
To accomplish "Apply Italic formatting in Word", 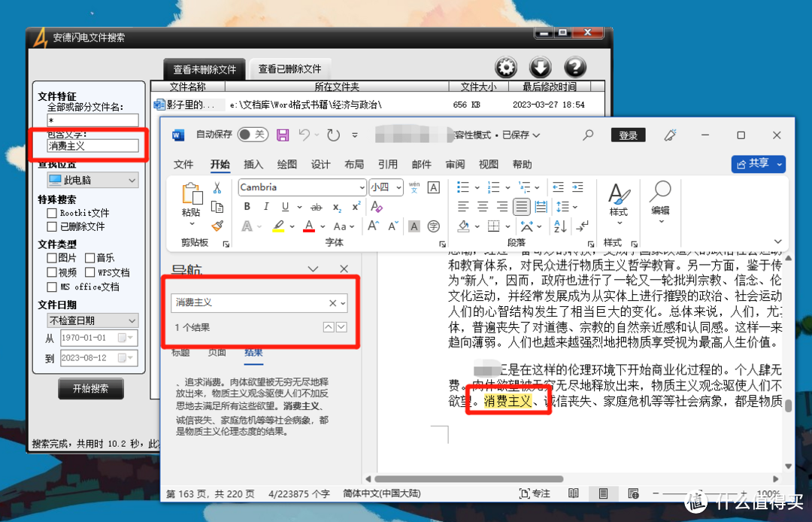I will pos(266,207).
